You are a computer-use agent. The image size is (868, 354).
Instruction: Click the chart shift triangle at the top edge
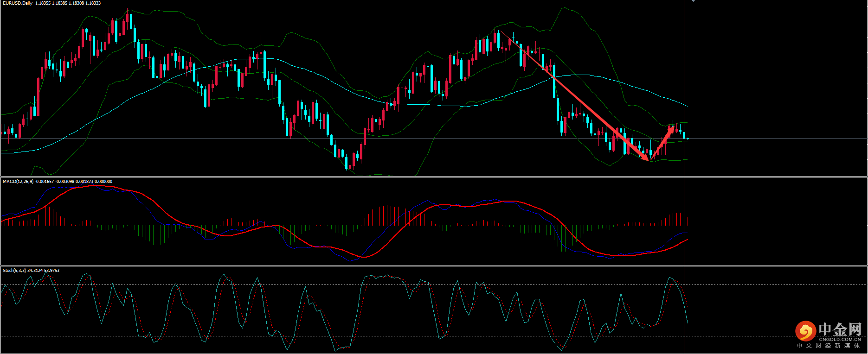point(693,1)
